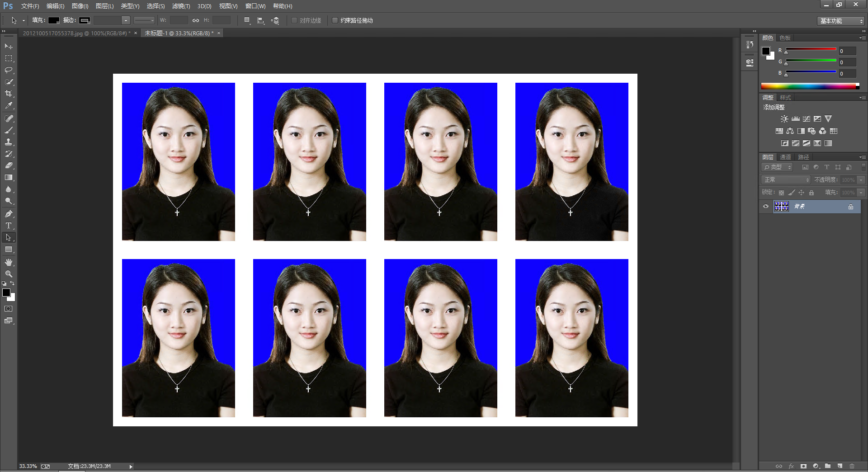Link width and height in options bar
868x472 pixels.
196,20
